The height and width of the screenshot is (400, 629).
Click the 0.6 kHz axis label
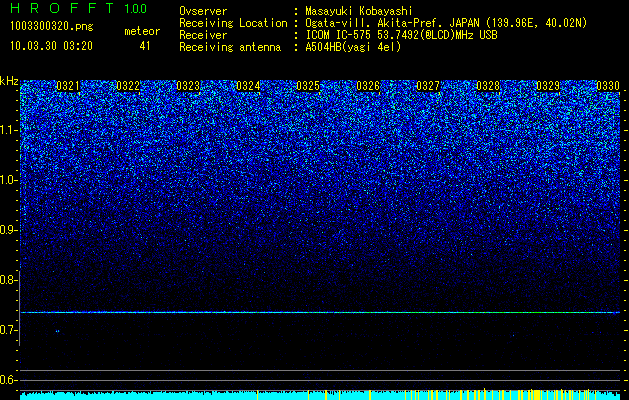[9, 380]
